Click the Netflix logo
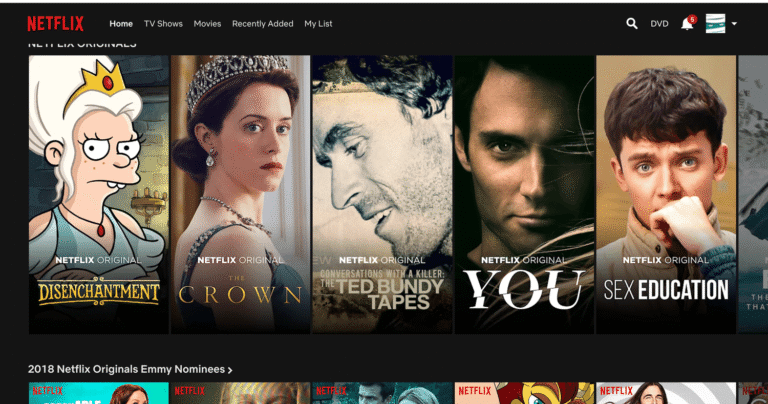This screenshot has height=404, width=768. coord(55,24)
